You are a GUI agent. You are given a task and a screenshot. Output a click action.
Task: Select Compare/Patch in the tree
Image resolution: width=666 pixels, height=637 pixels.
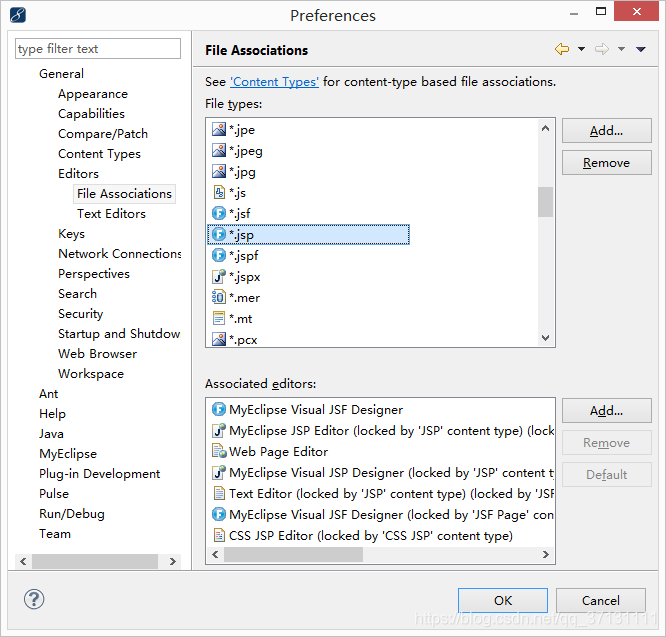click(103, 134)
